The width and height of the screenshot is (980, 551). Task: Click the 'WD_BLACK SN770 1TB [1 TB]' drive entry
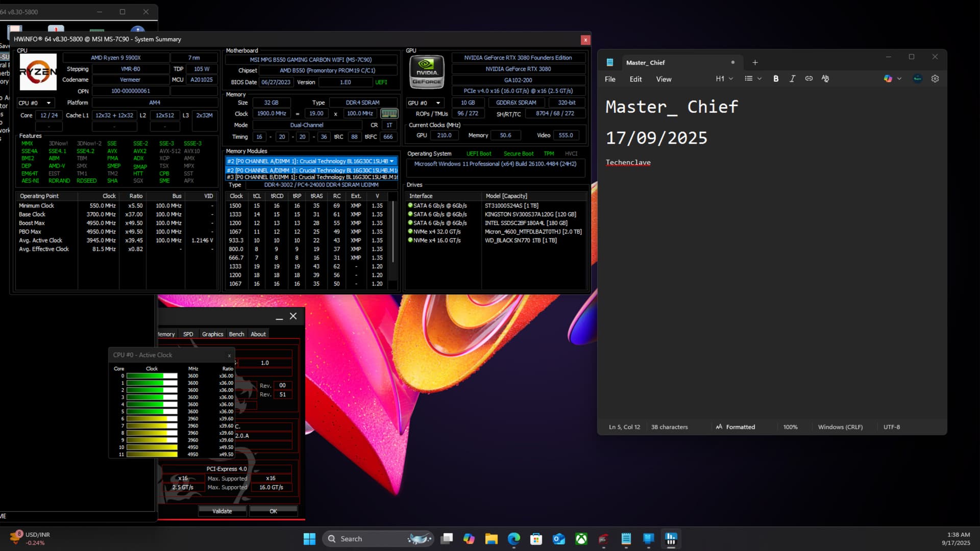click(521, 240)
